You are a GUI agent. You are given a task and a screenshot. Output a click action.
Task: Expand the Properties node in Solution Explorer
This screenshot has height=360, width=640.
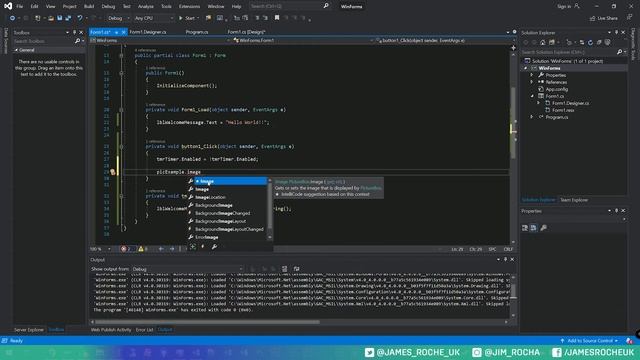coord(532,75)
